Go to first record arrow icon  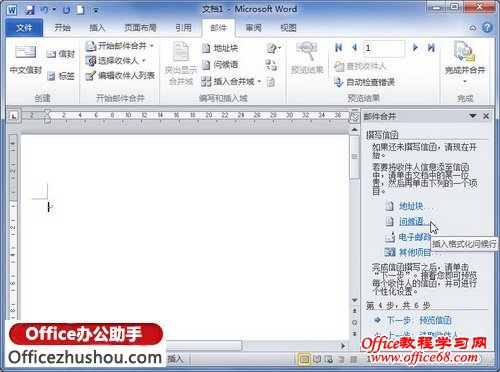pyautogui.click(x=339, y=48)
